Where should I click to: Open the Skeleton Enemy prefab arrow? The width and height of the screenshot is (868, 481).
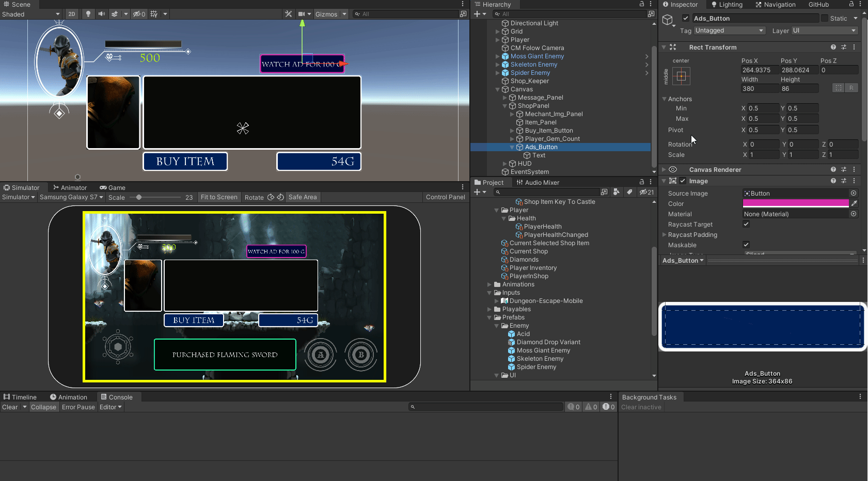tap(646, 65)
